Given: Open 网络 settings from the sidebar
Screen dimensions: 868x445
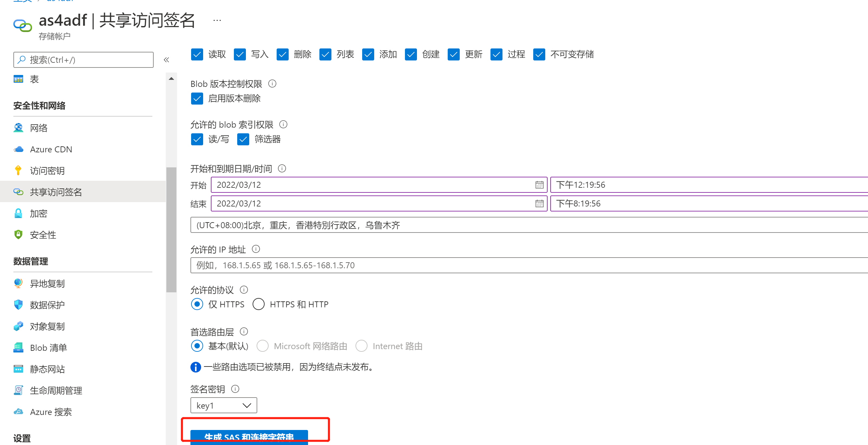Looking at the screenshot, I should click(38, 128).
